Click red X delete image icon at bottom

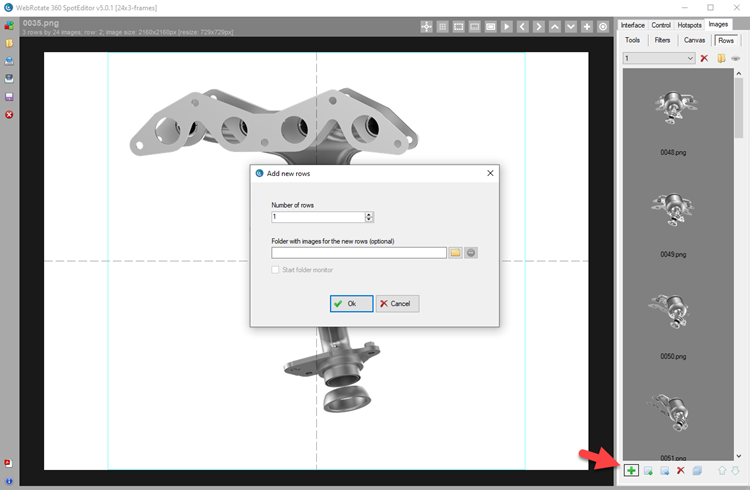pyautogui.click(x=680, y=471)
